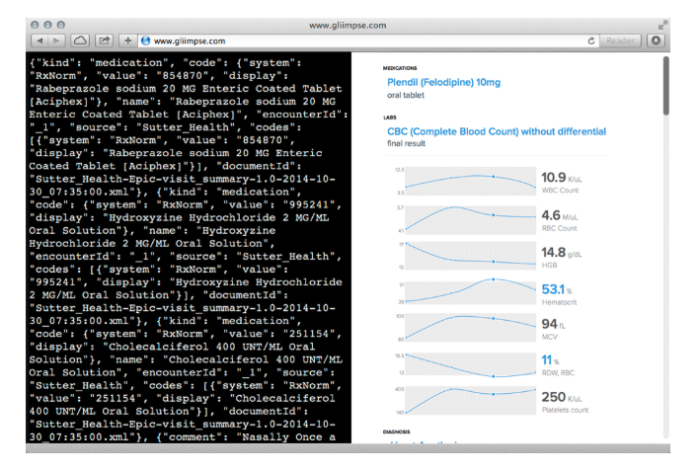Click the RBC Count trend chart
700x472 pixels.
(471, 220)
